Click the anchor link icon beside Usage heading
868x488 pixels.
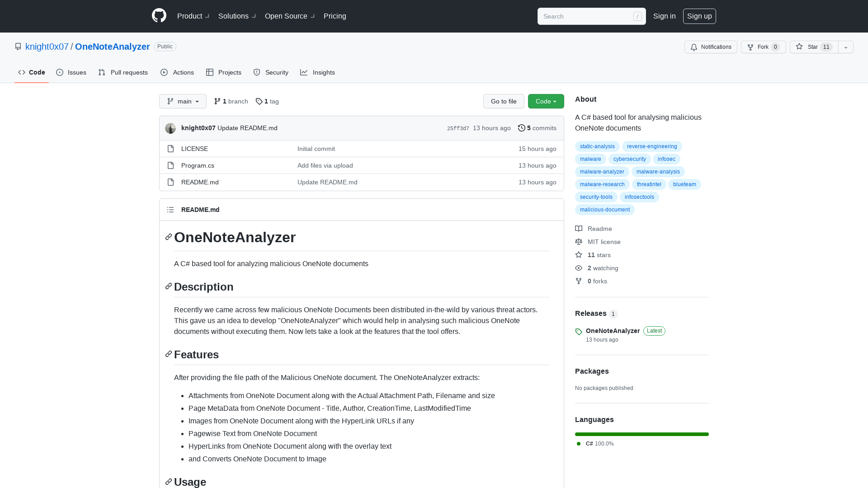(169, 482)
